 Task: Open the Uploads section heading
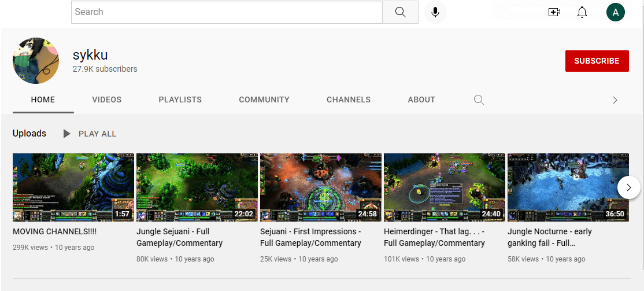pyautogui.click(x=29, y=134)
